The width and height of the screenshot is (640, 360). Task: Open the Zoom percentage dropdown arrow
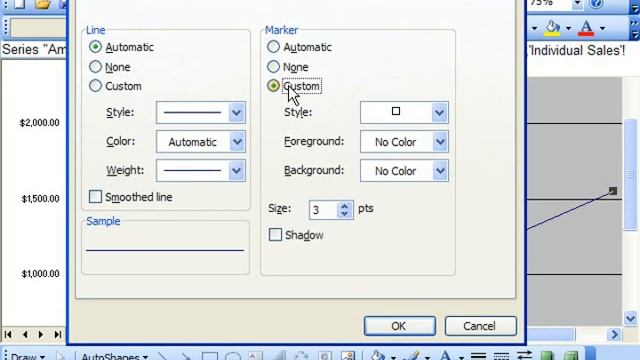pyautogui.click(x=577, y=4)
